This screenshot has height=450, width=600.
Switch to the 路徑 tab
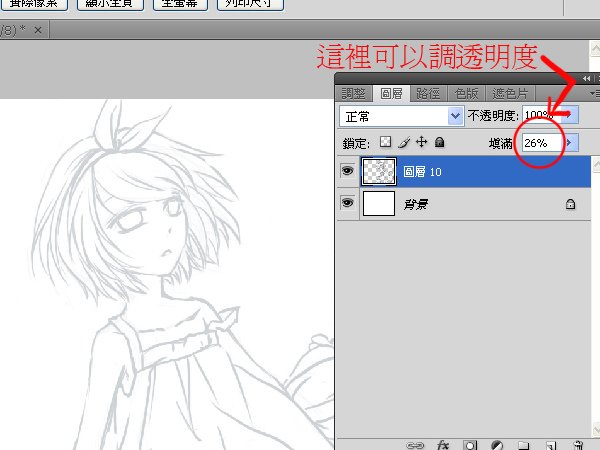(428, 93)
